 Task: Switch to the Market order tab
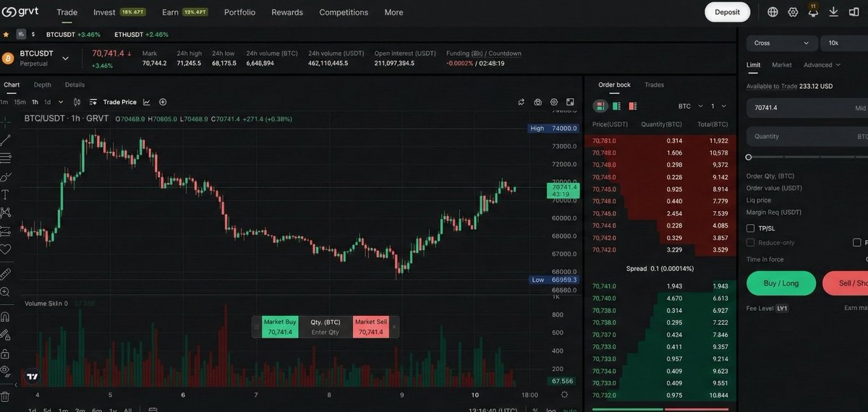click(782, 65)
